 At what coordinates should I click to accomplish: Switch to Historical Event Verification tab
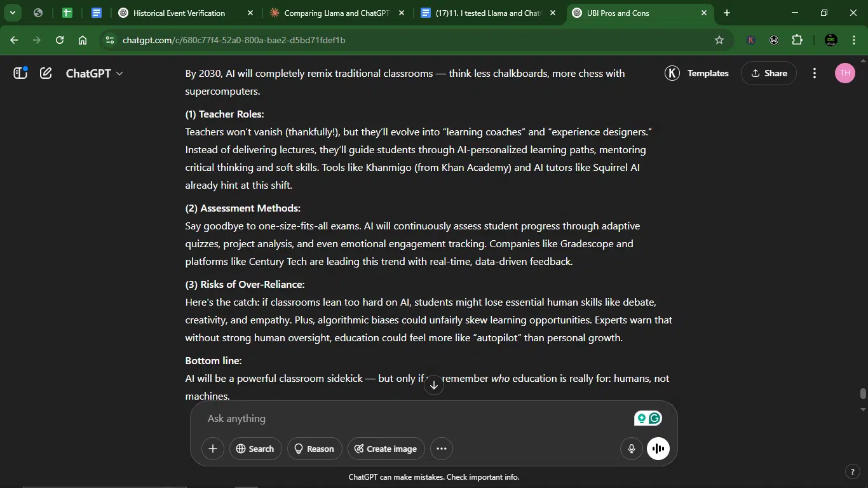pyautogui.click(x=179, y=13)
